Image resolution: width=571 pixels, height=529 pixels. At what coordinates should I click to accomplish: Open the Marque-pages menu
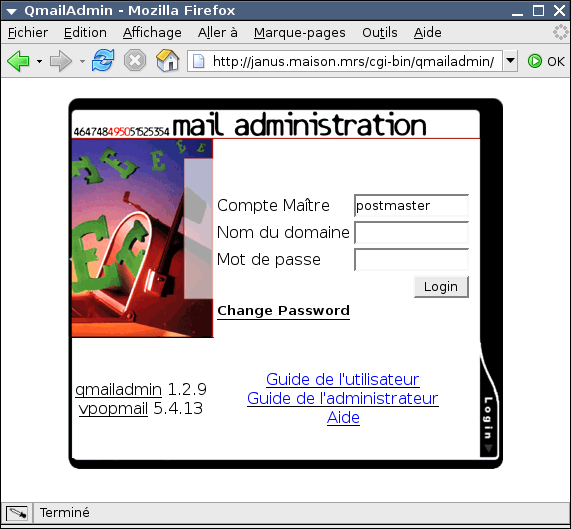click(299, 33)
